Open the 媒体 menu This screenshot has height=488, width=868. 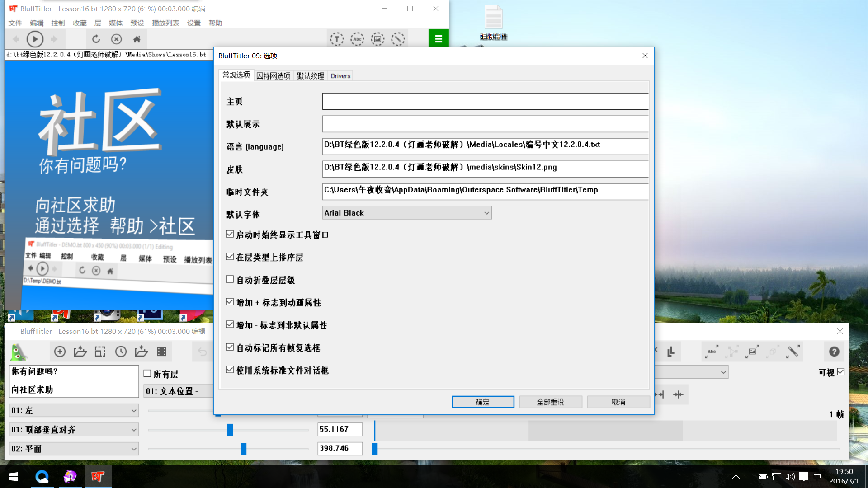pos(116,23)
